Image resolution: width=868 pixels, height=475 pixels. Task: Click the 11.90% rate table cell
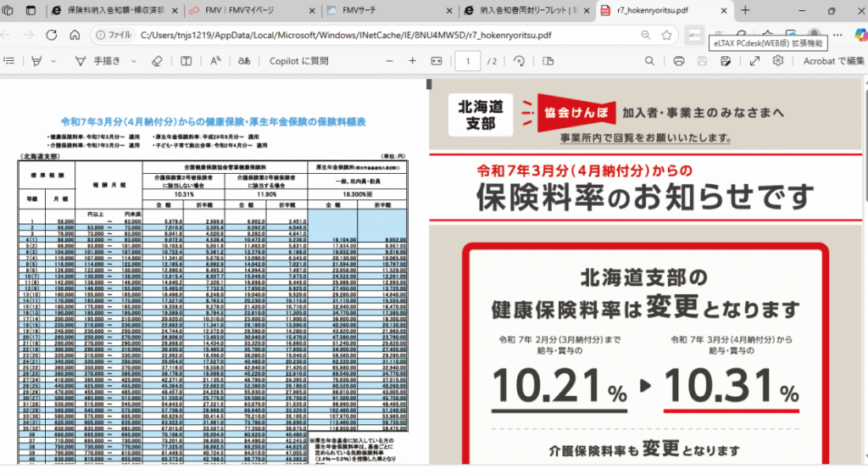tap(266, 194)
